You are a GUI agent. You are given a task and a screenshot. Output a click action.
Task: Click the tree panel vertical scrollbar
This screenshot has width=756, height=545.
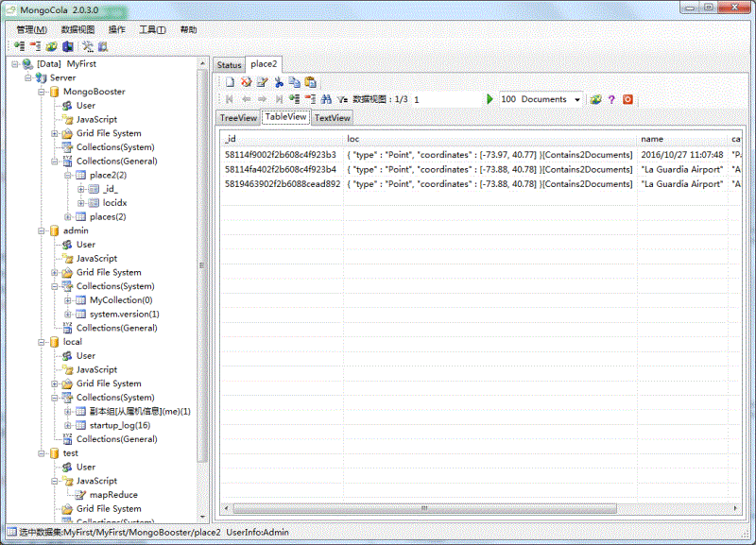pos(202,265)
